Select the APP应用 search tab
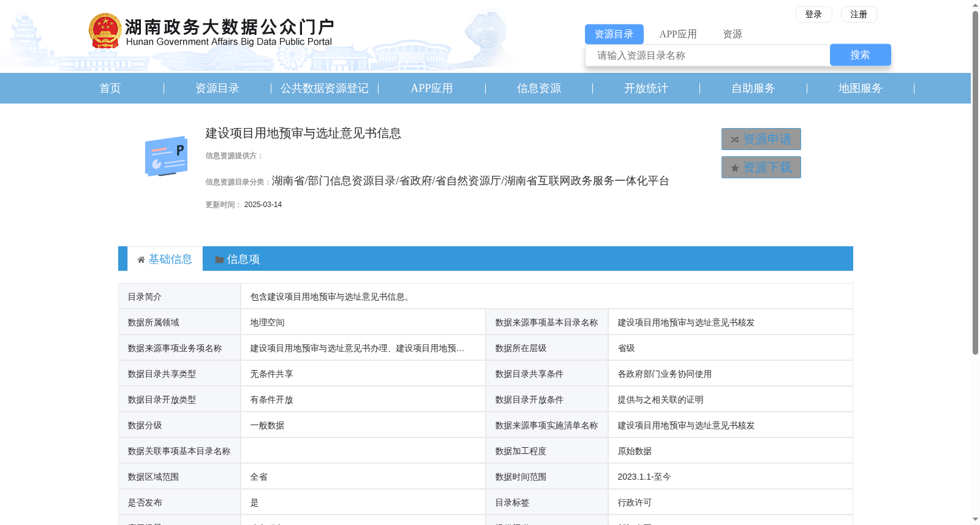This screenshot has width=980, height=525. tap(678, 34)
